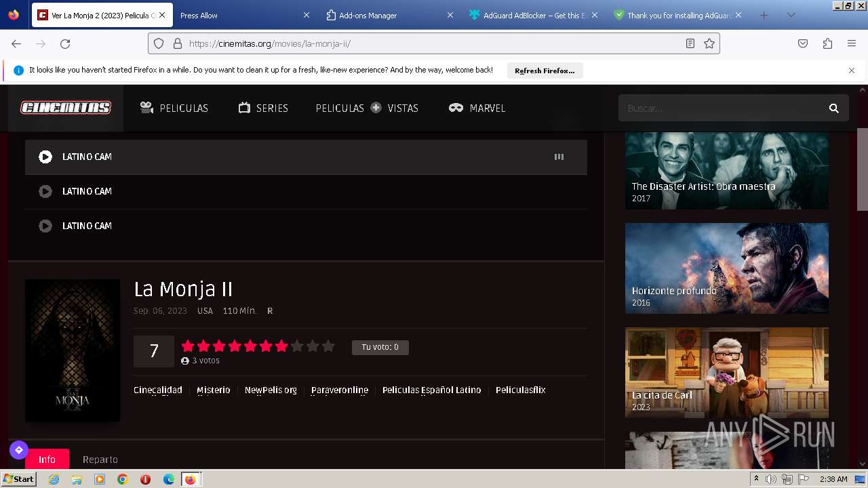This screenshot has width=868, height=488.
Task: Close the Ver La Monja 2 tab
Action: 162,15
